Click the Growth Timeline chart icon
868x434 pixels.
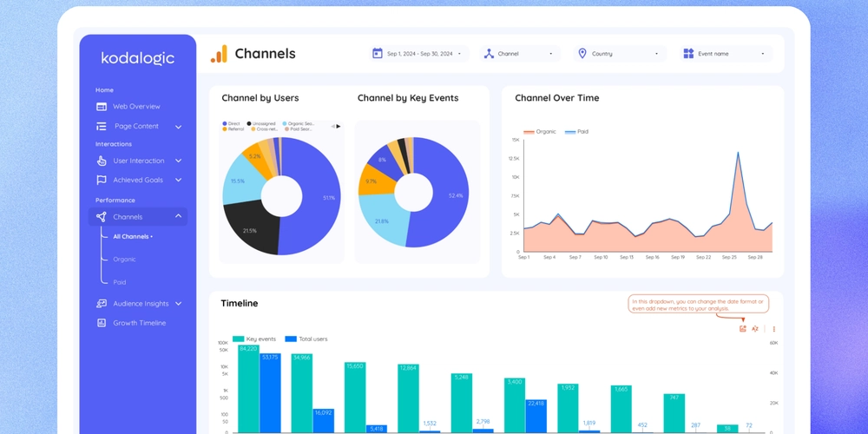[102, 323]
